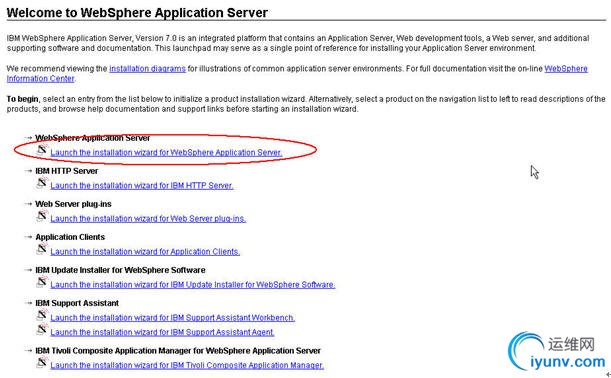This screenshot has width=611, height=378.
Task: Select 'IBM Tivoli Composite Application Manager for WebSphere' heading
Action: [178, 350]
